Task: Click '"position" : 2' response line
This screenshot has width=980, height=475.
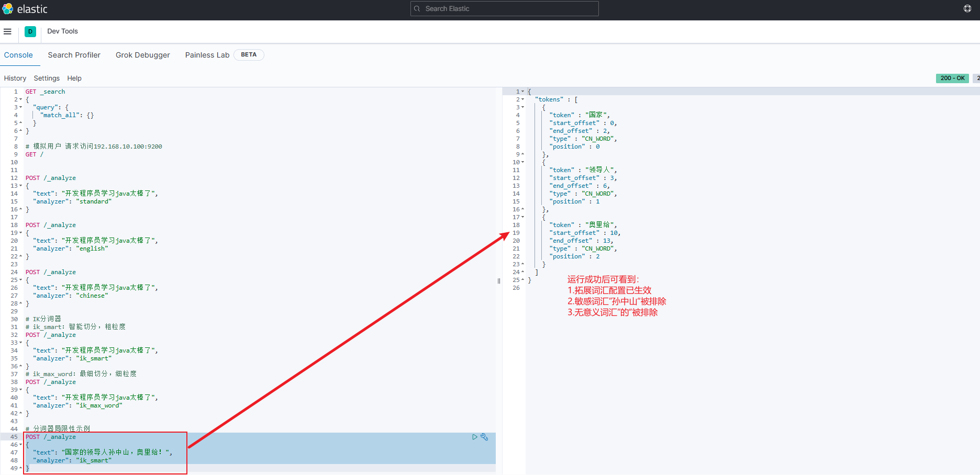Action: click(574, 256)
